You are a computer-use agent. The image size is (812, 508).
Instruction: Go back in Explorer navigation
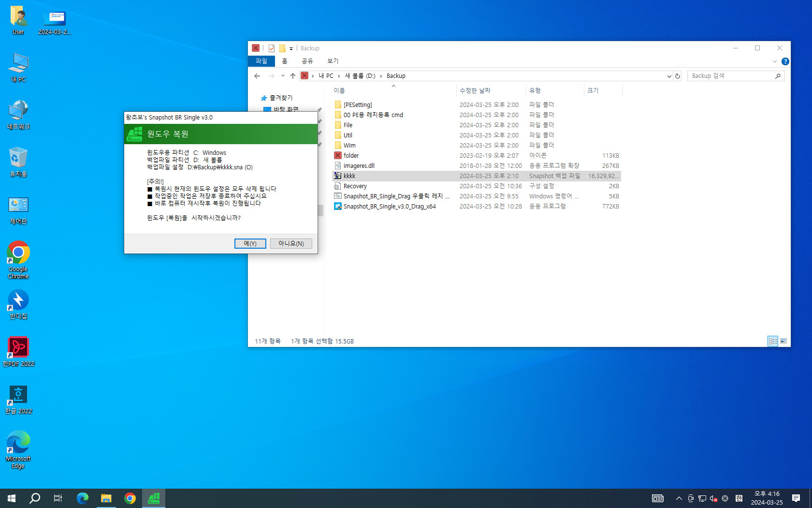257,76
